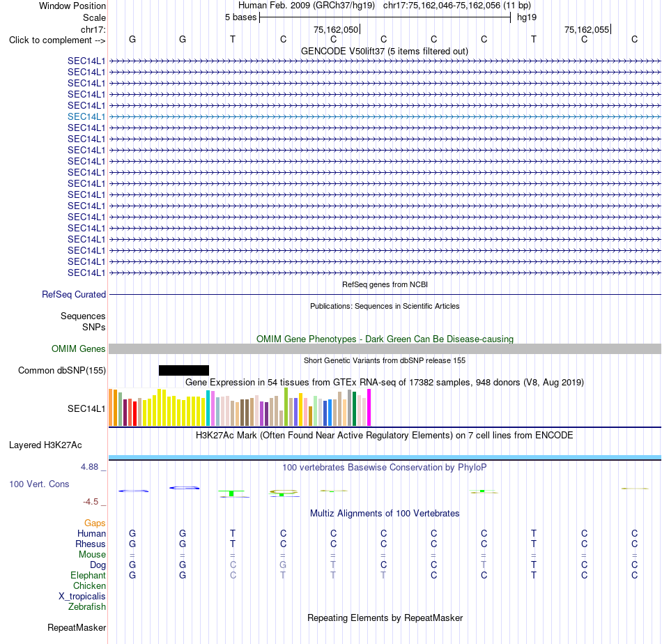Open 'Multiz Alignments of 100 Vertebrates' title
Screen dimensions: 662x644
pyautogui.click(x=385, y=514)
